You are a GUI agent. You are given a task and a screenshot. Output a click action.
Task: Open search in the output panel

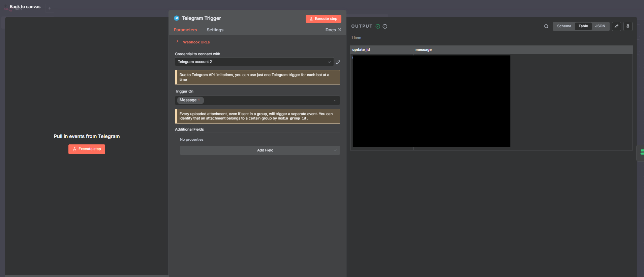pos(546,26)
